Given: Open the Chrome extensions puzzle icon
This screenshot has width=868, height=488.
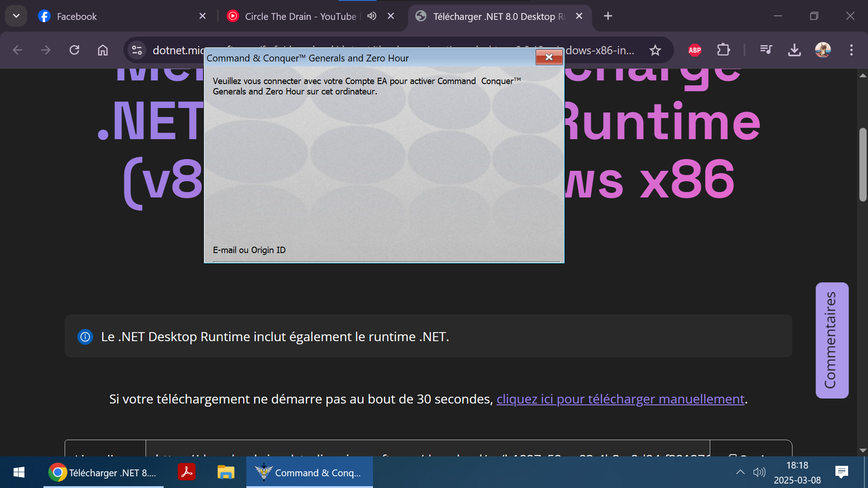Looking at the screenshot, I should [x=723, y=50].
